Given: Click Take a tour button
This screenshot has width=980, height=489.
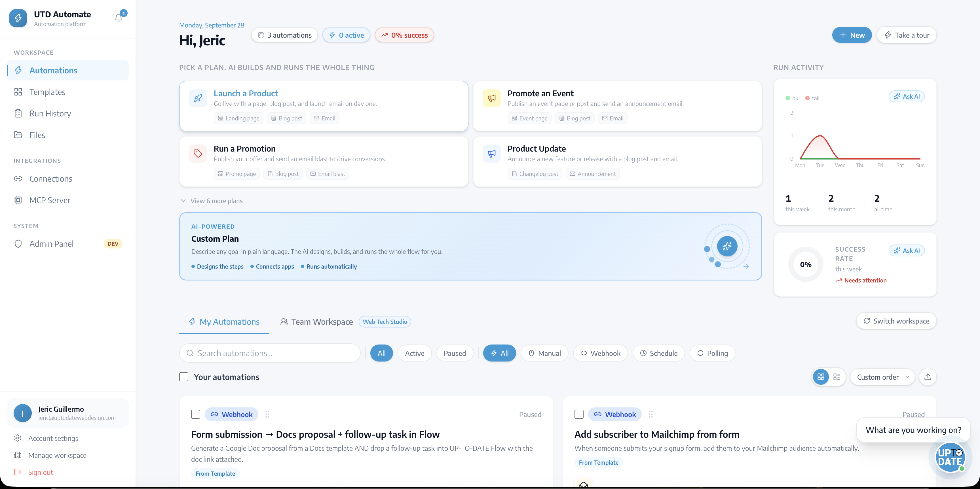Looking at the screenshot, I should click(x=906, y=35).
